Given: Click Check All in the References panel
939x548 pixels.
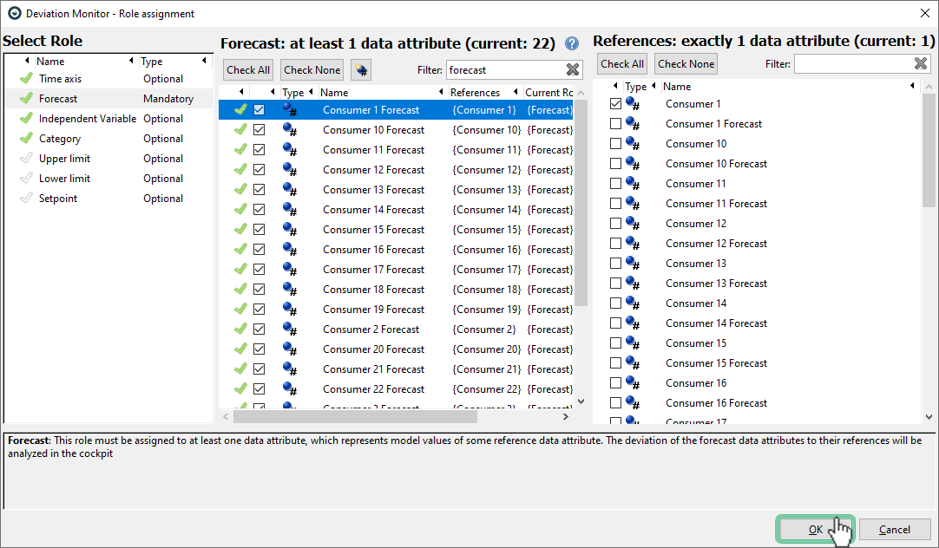Looking at the screenshot, I should (622, 63).
